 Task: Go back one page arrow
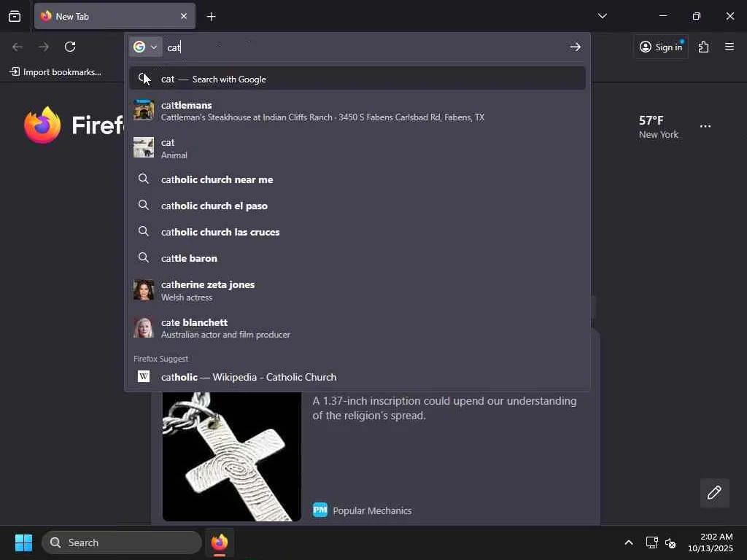pos(18,47)
